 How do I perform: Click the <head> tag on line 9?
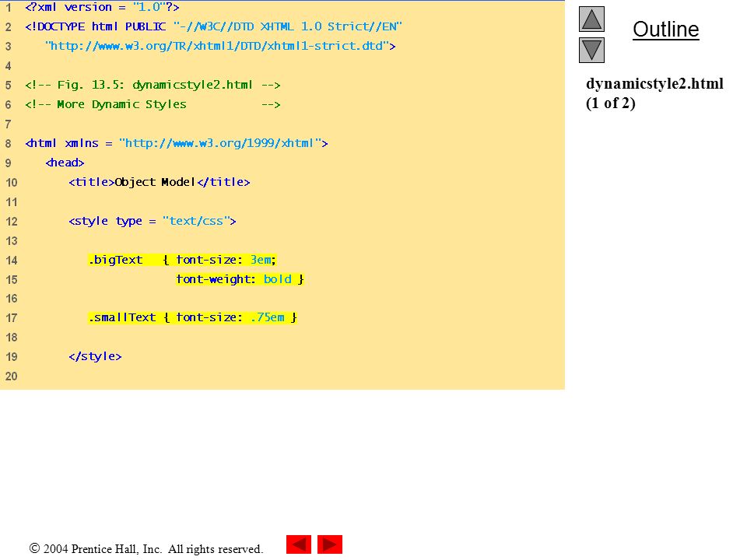click(x=65, y=163)
